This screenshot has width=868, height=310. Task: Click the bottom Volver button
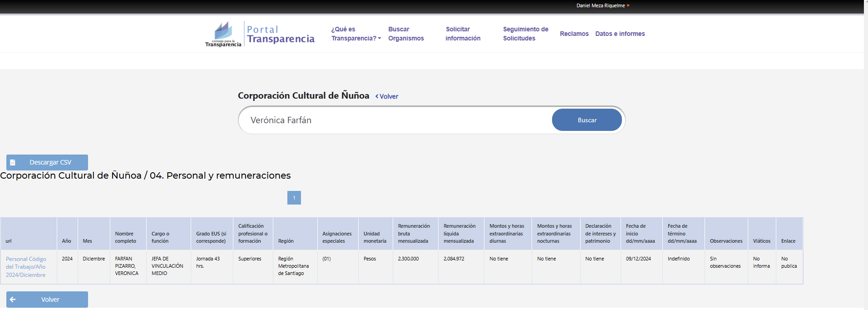click(47, 300)
